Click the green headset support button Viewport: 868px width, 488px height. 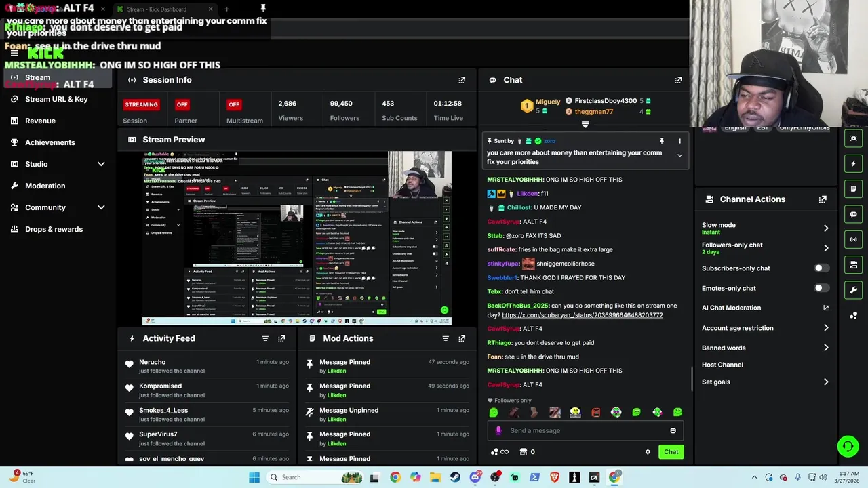(848, 446)
